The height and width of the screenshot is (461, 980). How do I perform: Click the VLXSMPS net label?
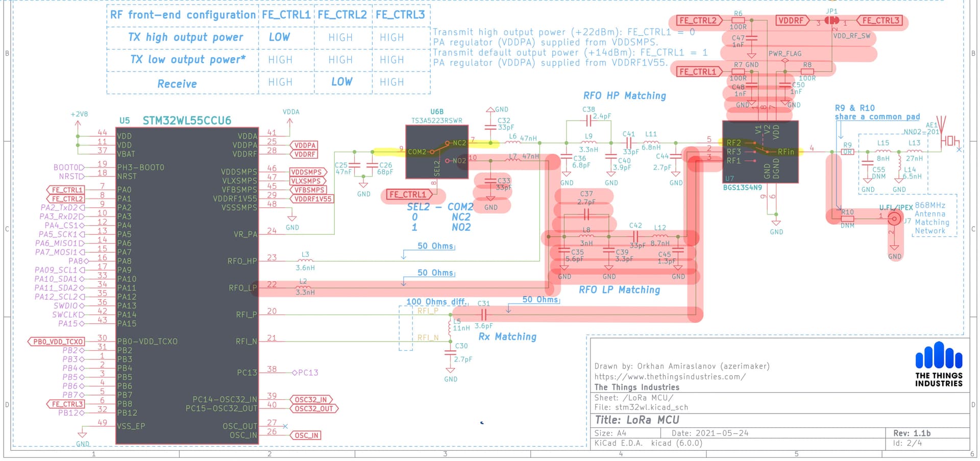(x=307, y=181)
